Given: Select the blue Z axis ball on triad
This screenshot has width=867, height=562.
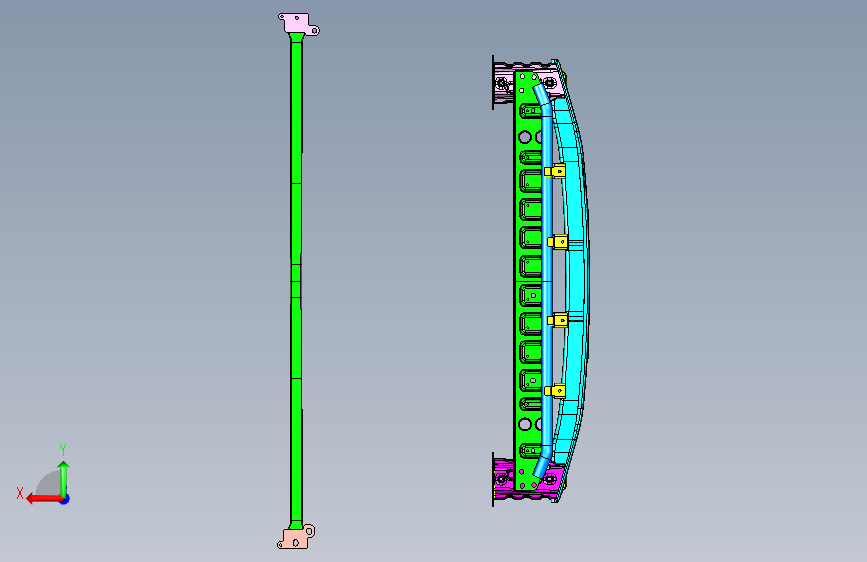Looking at the screenshot, I should tap(65, 499).
